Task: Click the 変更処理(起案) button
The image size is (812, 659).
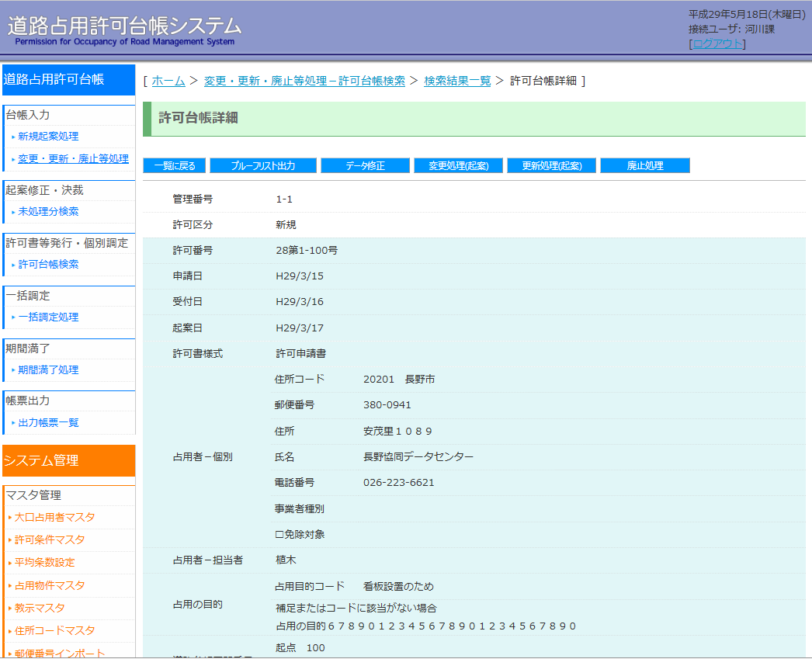Action: point(458,165)
